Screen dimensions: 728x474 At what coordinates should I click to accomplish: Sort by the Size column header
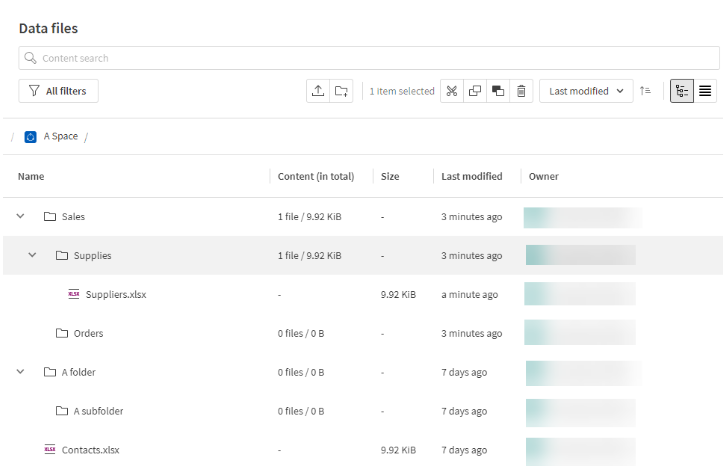390,177
